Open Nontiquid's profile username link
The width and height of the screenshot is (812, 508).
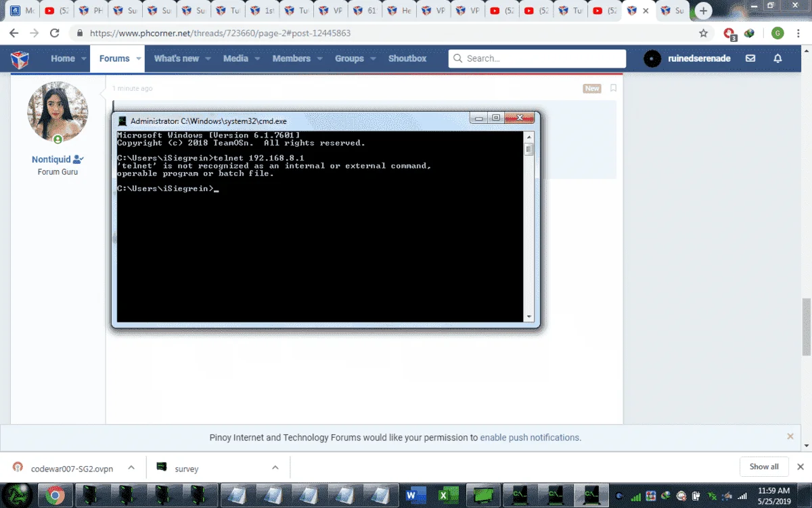(x=51, y=160)
